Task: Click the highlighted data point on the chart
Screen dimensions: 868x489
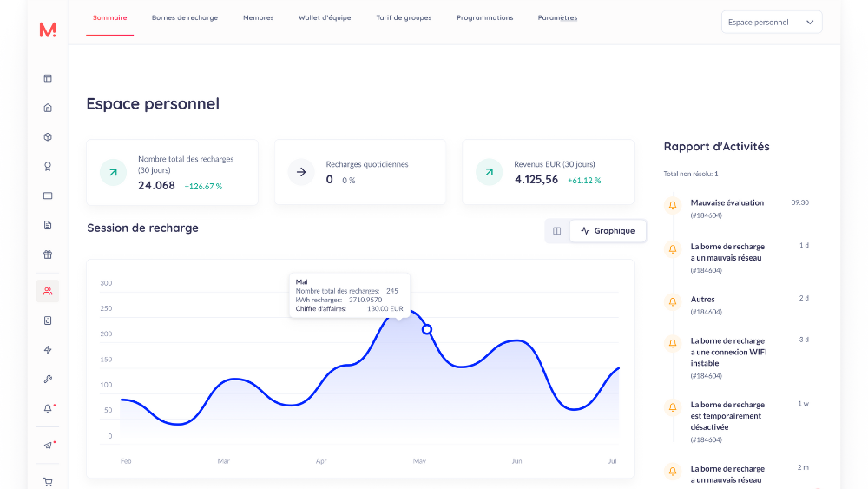Action: point(427,329)
